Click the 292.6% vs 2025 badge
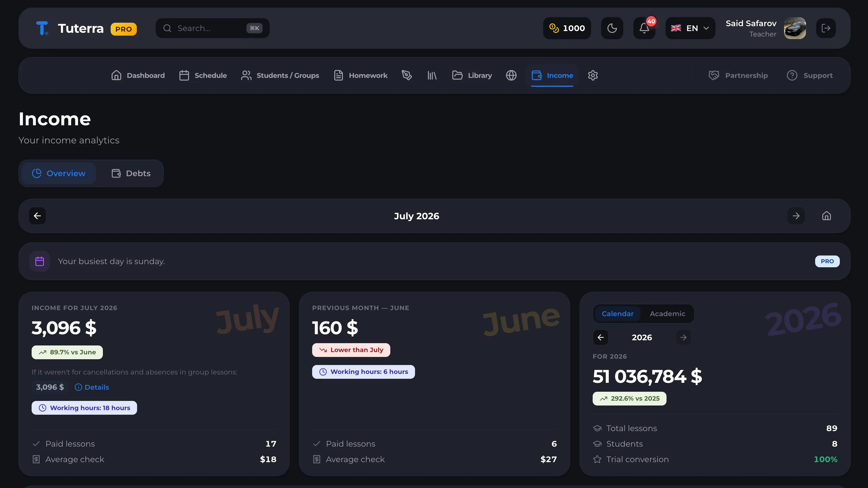 click(x=629, y=399)
